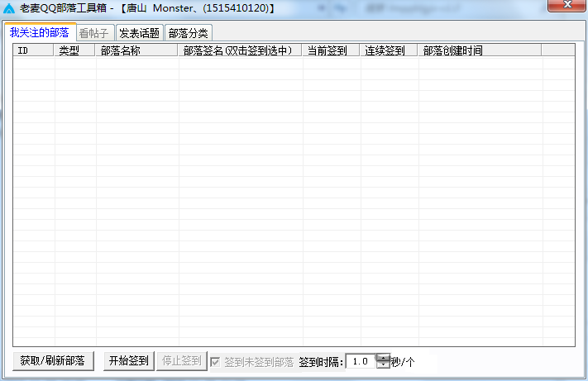588x381 pixels.
Task: Click the 停止签到 button
Action: pyautogui.click(x=180, y=361)
